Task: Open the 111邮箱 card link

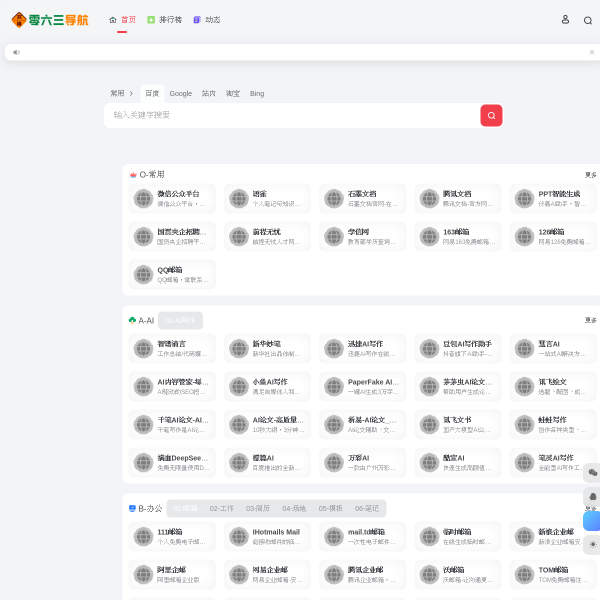Action: 172,536
